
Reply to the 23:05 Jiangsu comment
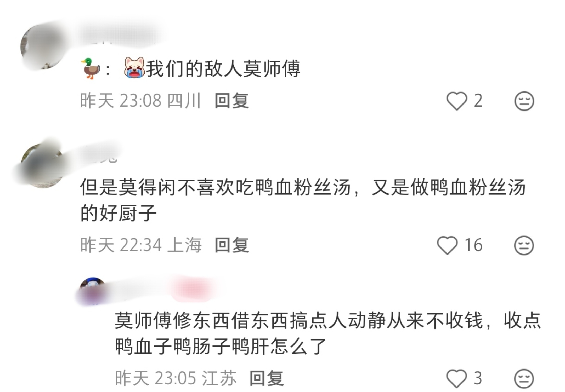(x=267, y=378)
